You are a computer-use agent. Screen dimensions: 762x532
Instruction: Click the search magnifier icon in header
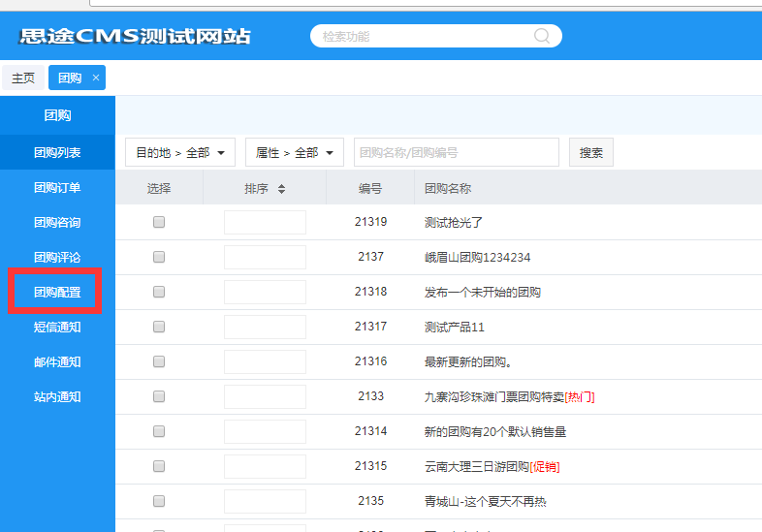[x=543, y=36]
